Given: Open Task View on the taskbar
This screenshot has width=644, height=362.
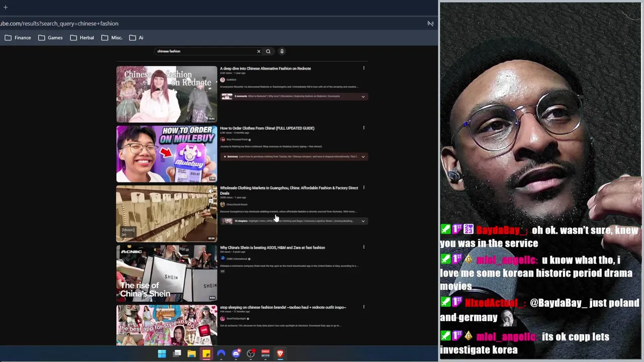Looking at the screenshot, I should [177, 354].
